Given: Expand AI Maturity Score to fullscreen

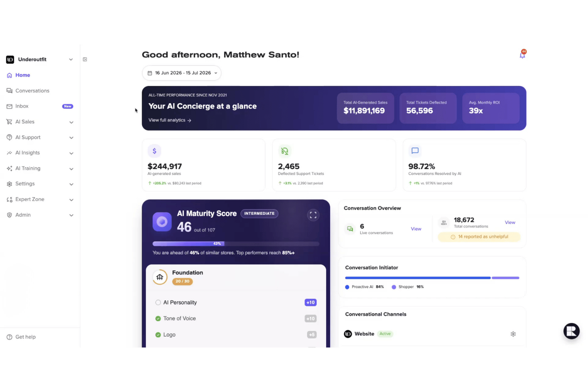Looking at the screenshot, I should click(x=313, y=215).
